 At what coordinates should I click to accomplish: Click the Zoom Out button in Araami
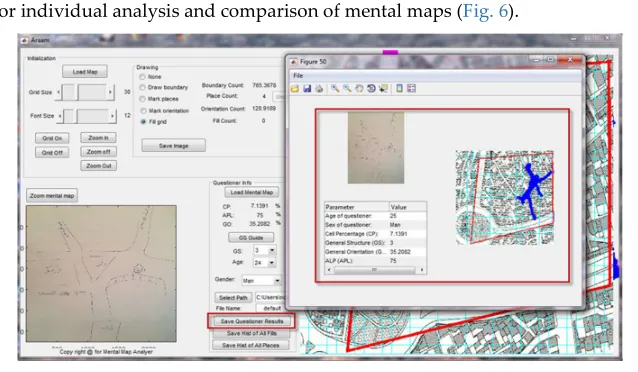pyautogui.click(x=98, y=166)
